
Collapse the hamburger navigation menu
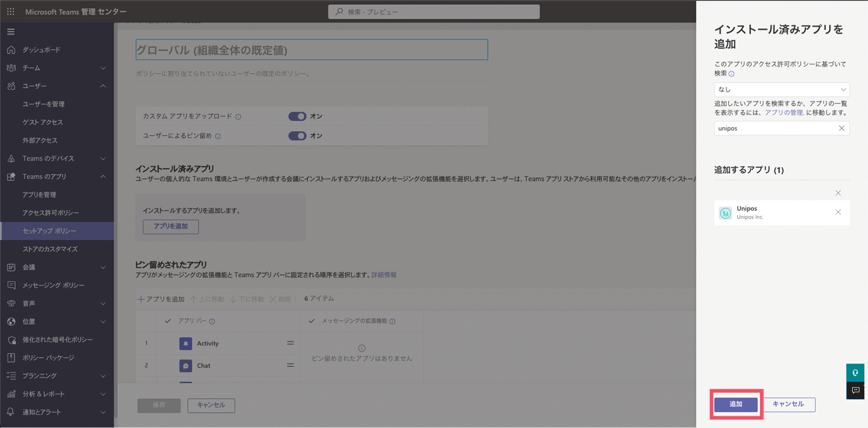11,32
